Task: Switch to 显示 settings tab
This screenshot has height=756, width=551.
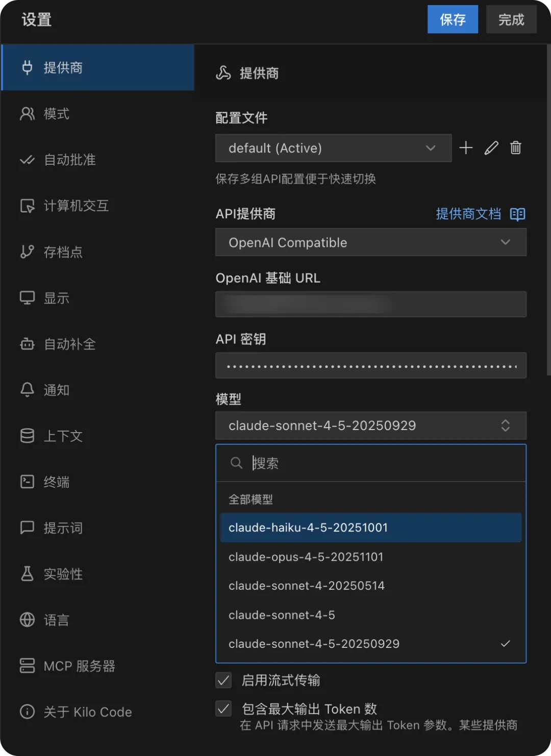Action: pos(97,298)
